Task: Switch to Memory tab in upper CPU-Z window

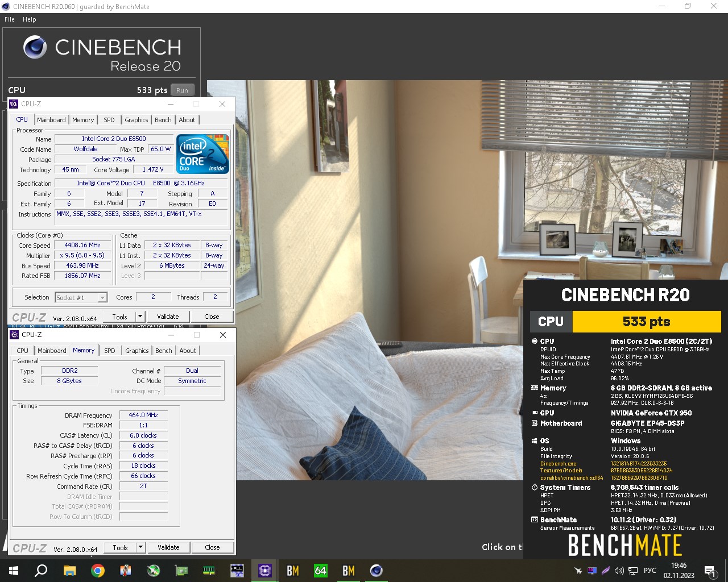Action: click(83, 120)
